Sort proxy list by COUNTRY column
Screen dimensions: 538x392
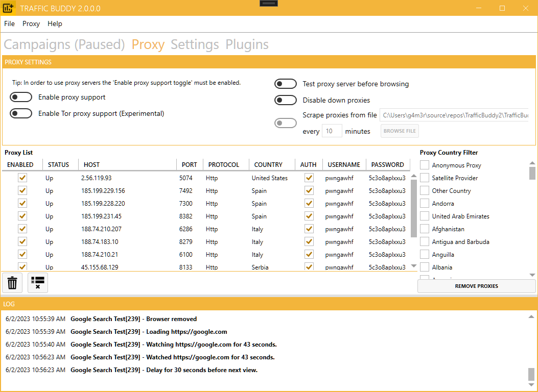pyautogui.click(x=272, y=164)
